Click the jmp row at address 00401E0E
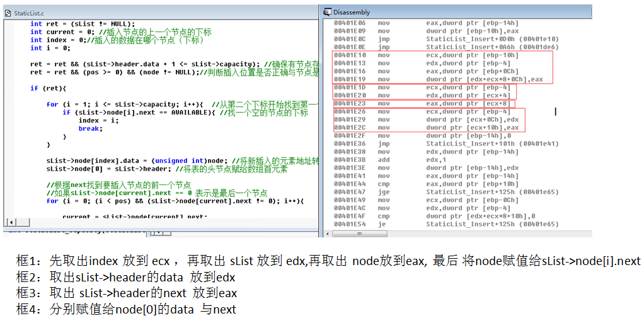 446,47
